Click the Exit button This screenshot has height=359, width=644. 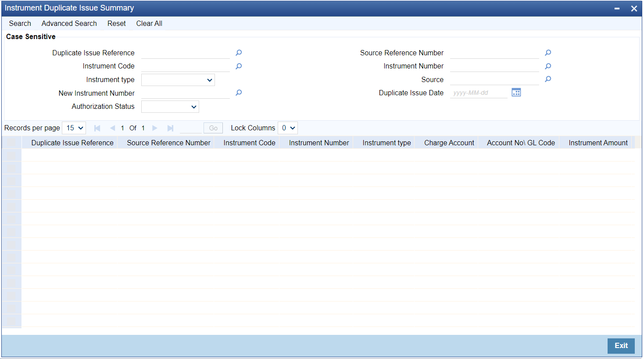coord(621,346)
